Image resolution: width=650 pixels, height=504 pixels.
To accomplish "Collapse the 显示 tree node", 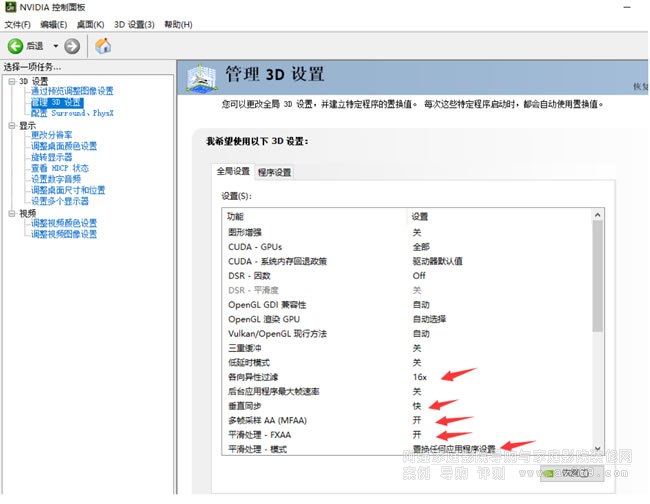I will [x=11, y=125].
